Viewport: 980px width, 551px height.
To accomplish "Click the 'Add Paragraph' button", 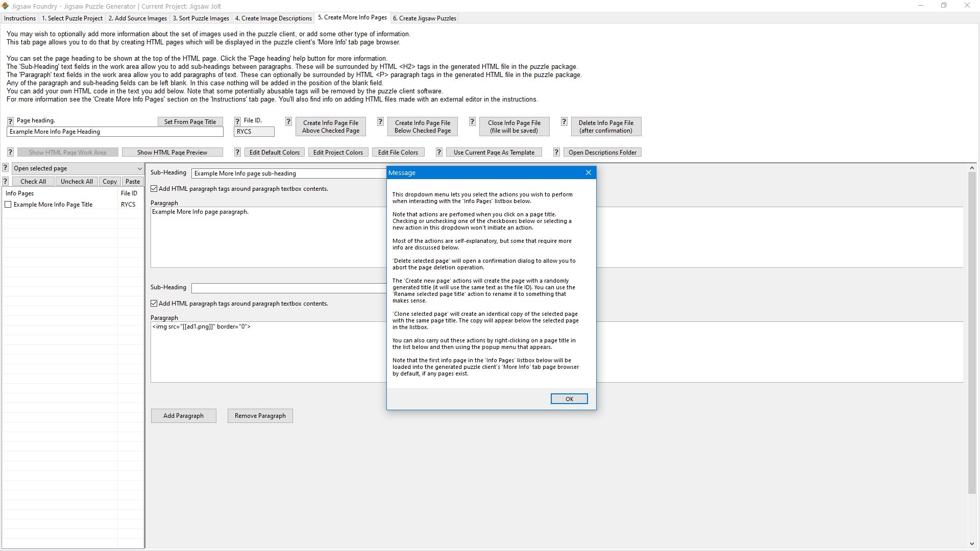I will coord(183,415).
